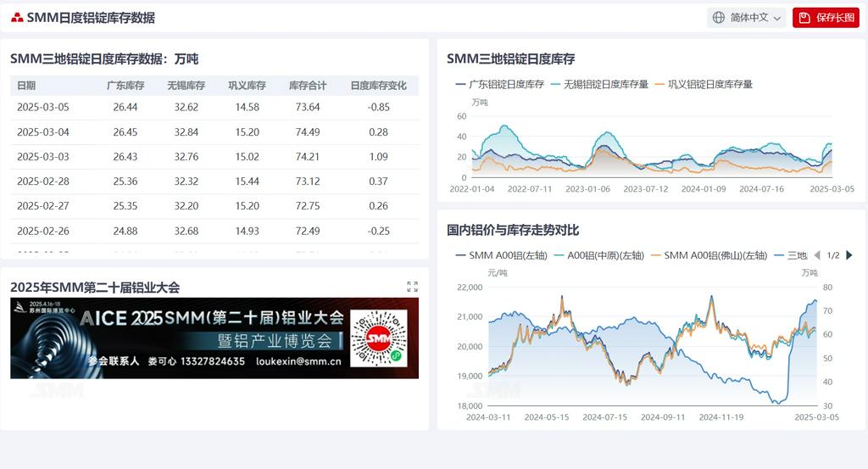Click the loukexin@smm.cn email on banner
Image resolution: width=868 pixels, height=469 pixels.
[298, 361]
